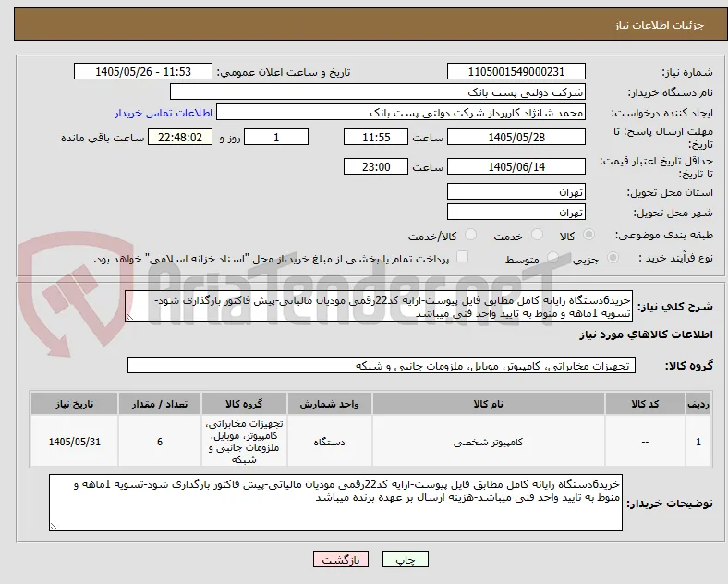The width and height of the screenshot is (728, 584).
Task: Click the delivery city field تهران
Action: [516, 213]
